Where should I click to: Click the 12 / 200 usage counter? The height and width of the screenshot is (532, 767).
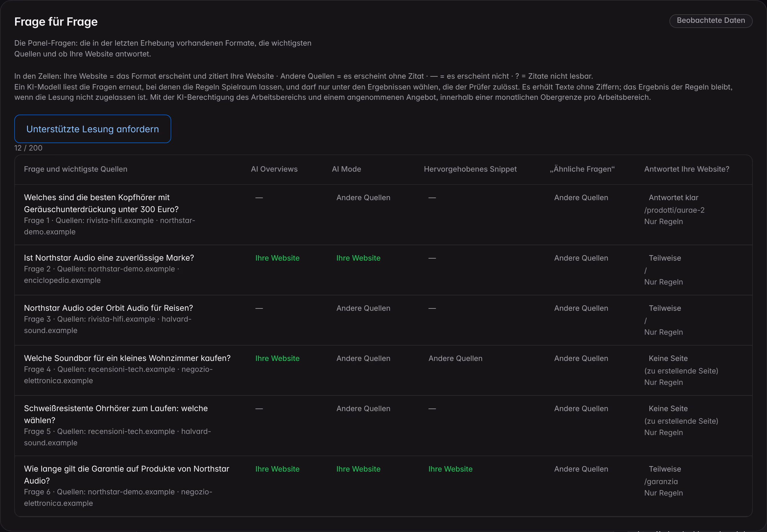28,148
